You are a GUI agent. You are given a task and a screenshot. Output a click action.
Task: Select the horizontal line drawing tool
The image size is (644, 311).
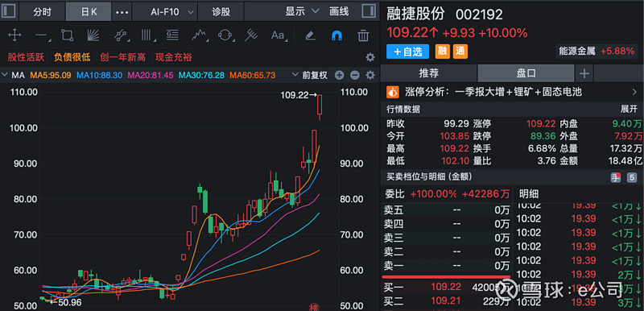(42, 35)
